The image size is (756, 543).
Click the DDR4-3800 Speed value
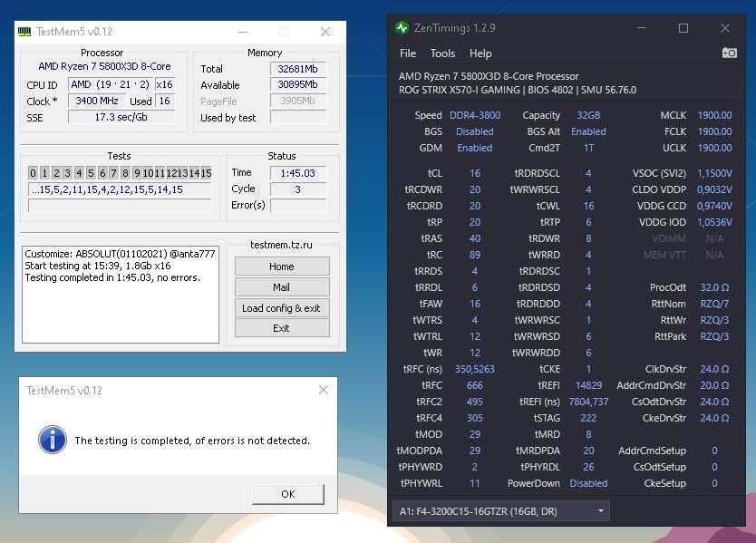475,115
